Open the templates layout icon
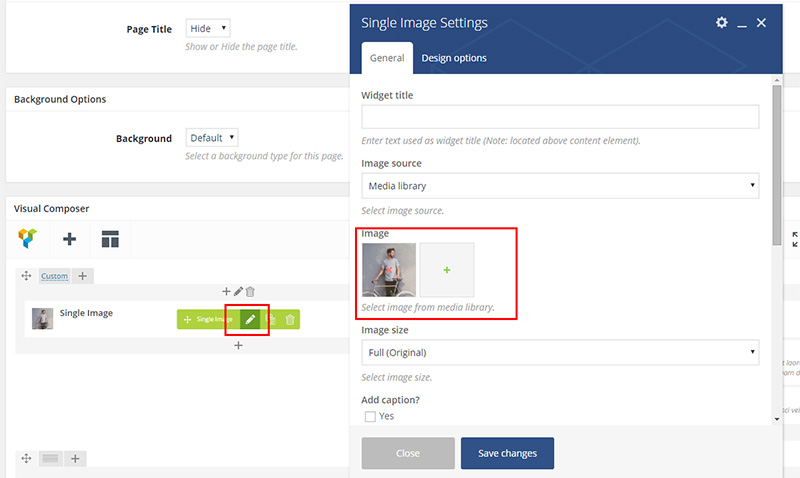800x478 pixels. tap(110, 239)
